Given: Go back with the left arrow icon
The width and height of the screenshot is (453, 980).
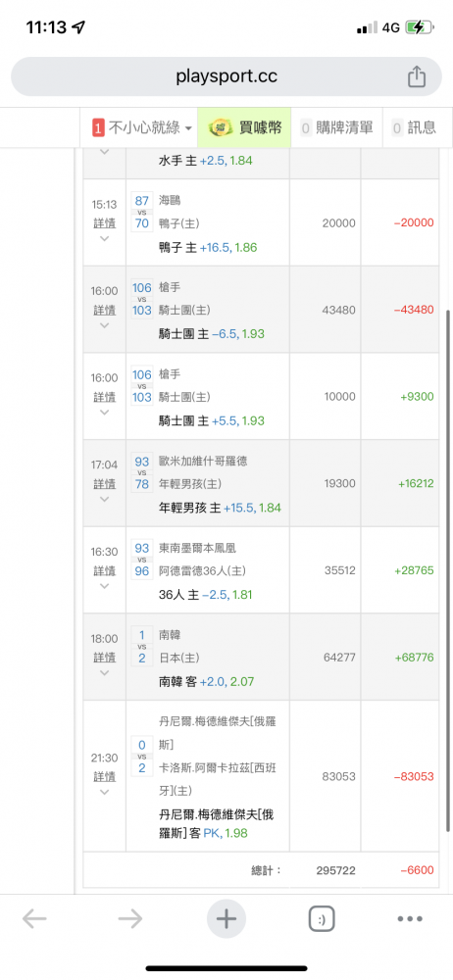Looking at the screenshot, I should (34, 919).
